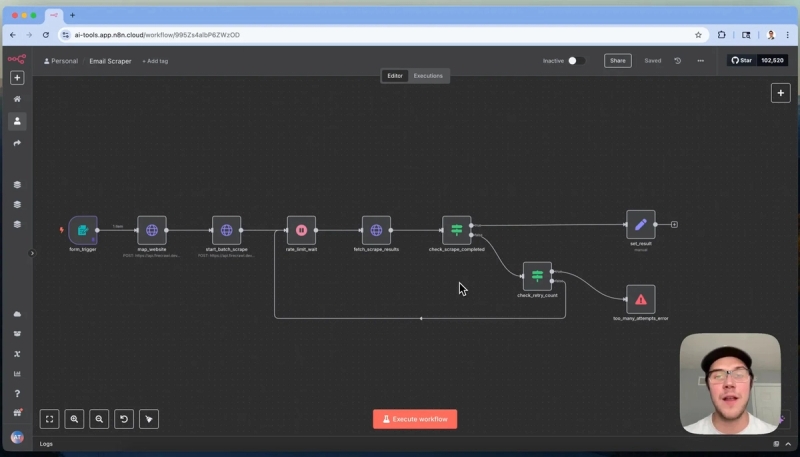
Task: Switch to the Editor tab
Action: coord(395,75)
